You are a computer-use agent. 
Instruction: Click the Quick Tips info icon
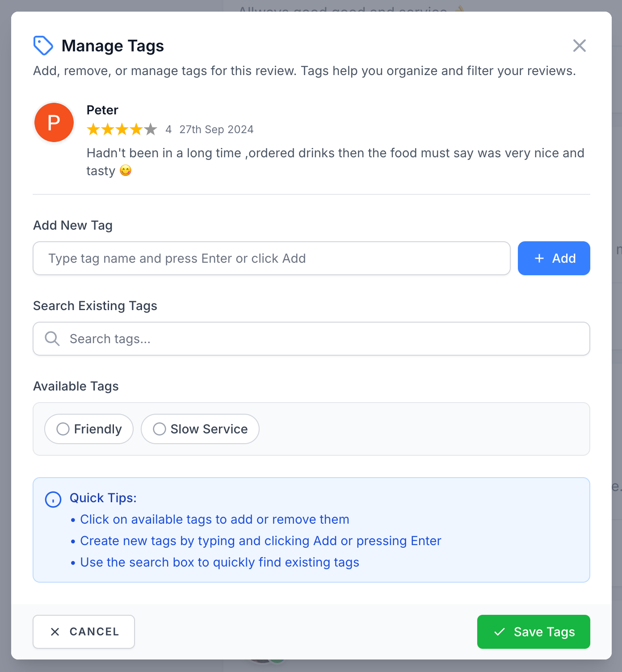(x=53, y=499)
